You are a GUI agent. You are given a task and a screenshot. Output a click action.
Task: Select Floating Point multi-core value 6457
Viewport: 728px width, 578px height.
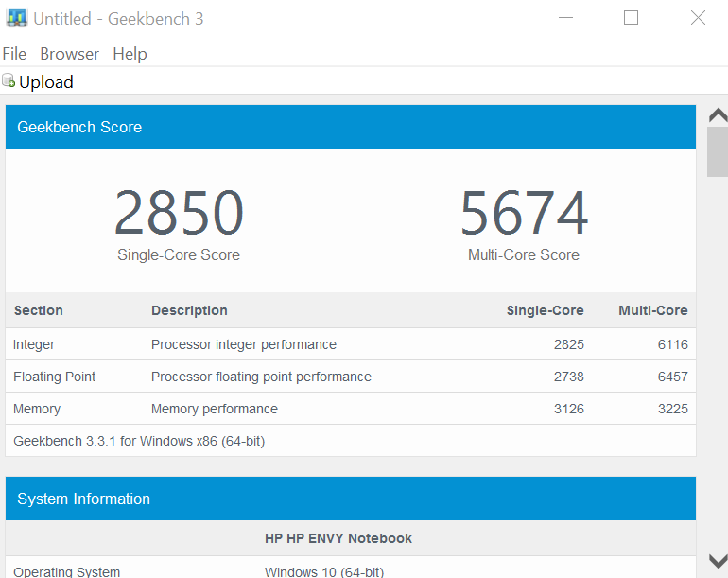(x=673, y=377)
